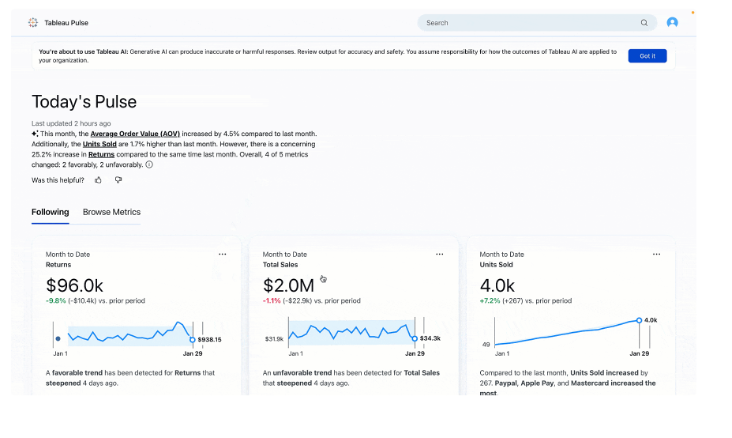Click the Tableau Pulse logo icon
The width and height of the screenshot is (732, 438).
33,22
